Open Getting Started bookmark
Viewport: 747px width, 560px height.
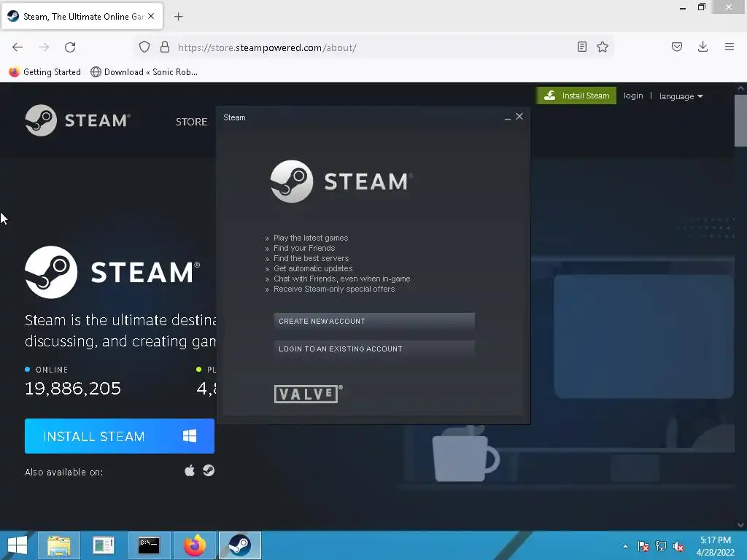(x=44, y=72)
